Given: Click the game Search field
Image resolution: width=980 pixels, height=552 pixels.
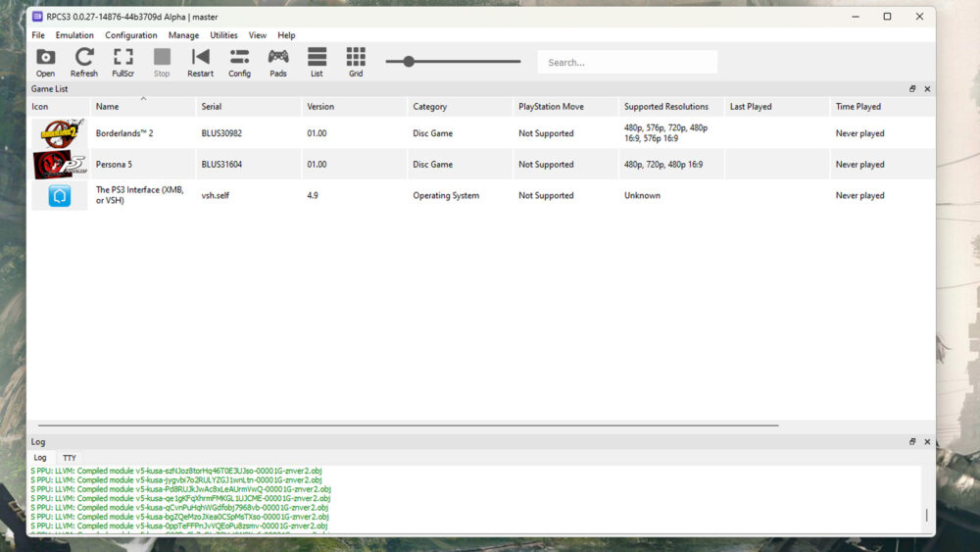Looking at the screenshot, I should coord(627,63).
